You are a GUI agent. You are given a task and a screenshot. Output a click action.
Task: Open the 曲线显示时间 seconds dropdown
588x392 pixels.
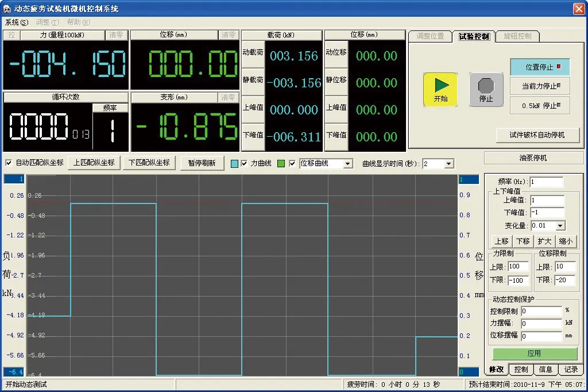pyautogui.click(x=449, y=164)
